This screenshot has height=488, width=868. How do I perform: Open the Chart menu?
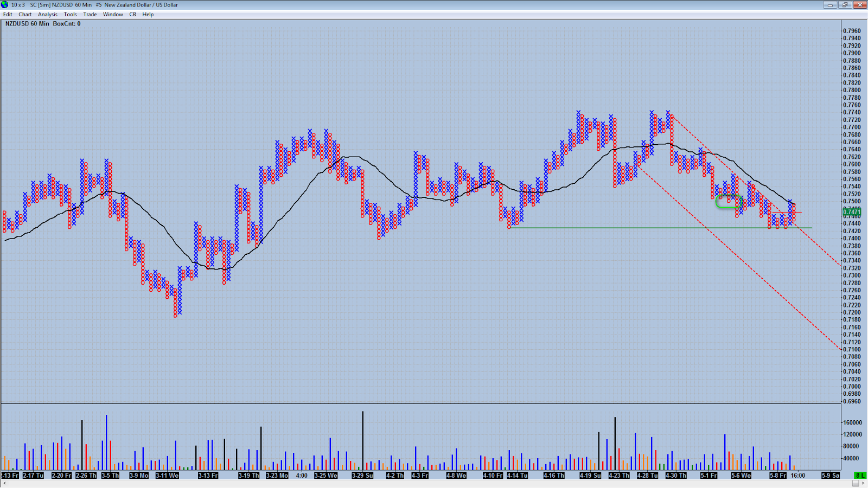coord(25,15)
